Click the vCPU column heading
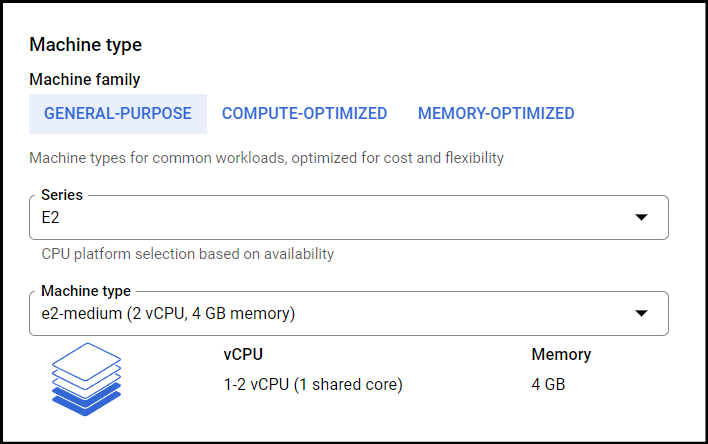This screenshot has height=444, width=708. [243, 355]
